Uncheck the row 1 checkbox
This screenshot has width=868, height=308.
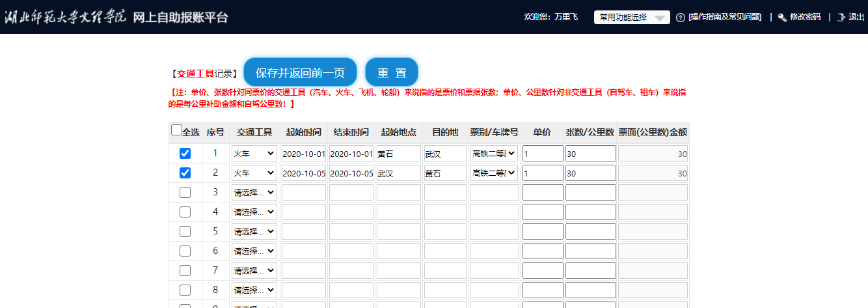click(x=185, y=154)
